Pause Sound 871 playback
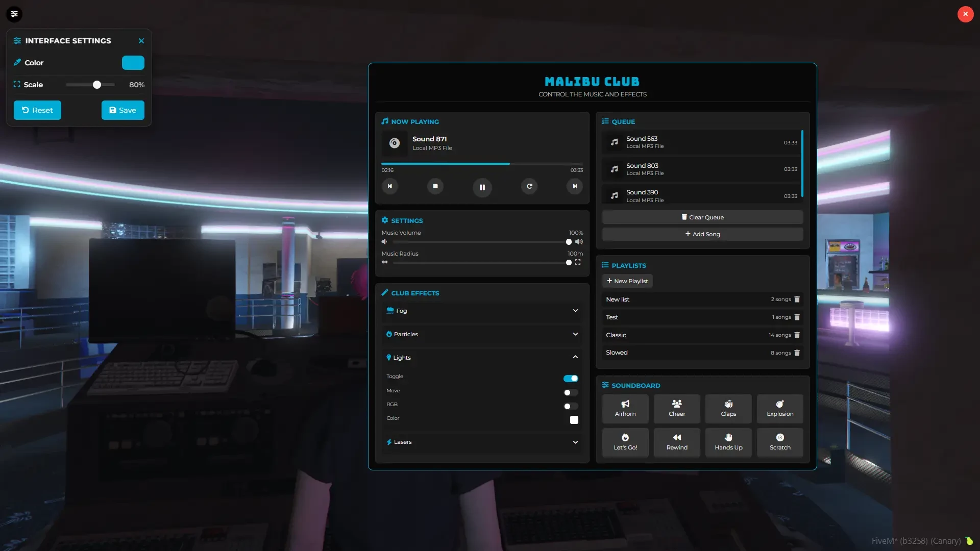980x551 pixels. click(482, 187)
